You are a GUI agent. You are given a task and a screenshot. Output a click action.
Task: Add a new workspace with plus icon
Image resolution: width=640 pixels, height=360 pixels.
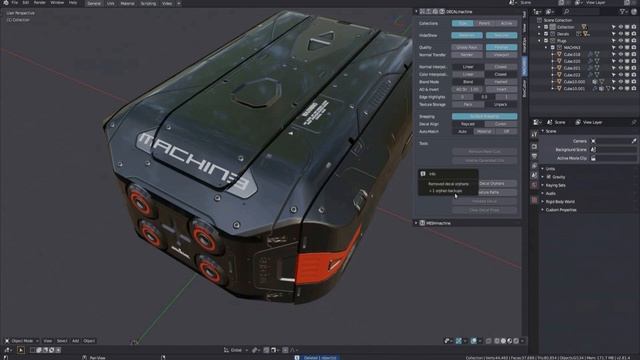[179, 3]
